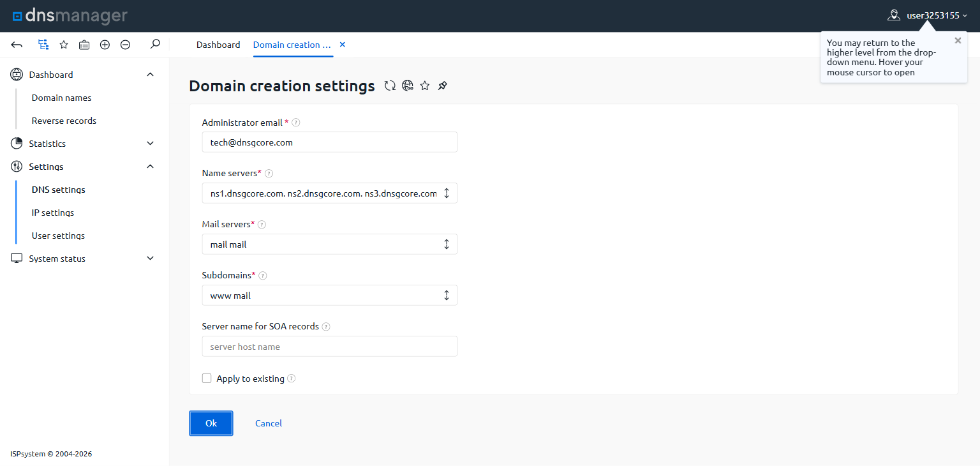This screenshot has height=466, width=980.
Task: Open the briefcase icon in sidebar toolbar
Action: (84, 45)
